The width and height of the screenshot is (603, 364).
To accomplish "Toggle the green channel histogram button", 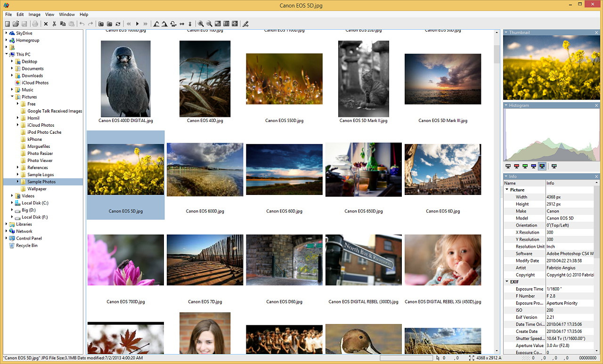I will [525, 166].
